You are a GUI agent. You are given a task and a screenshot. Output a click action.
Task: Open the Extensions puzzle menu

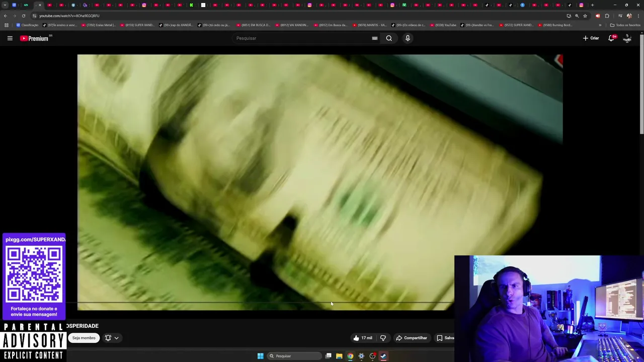tap(607, 16)
